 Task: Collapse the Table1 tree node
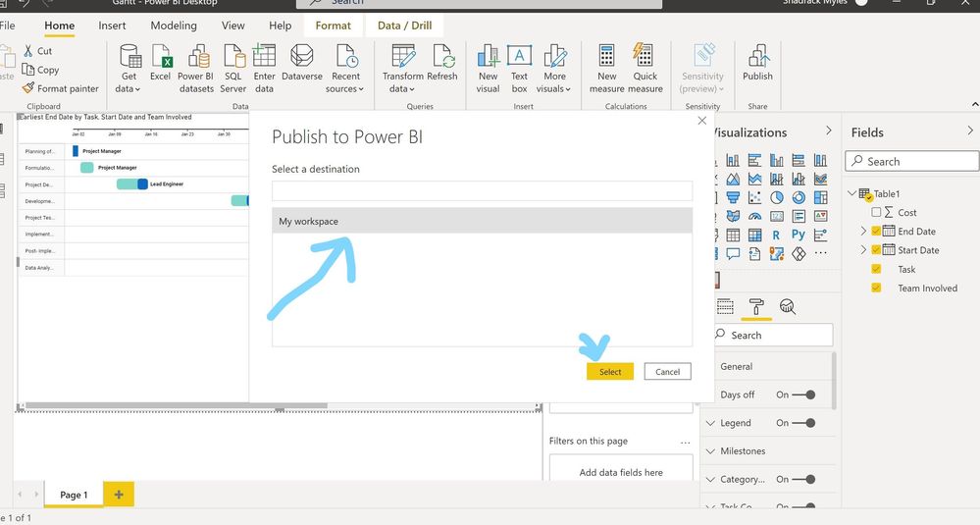[851, 193]
